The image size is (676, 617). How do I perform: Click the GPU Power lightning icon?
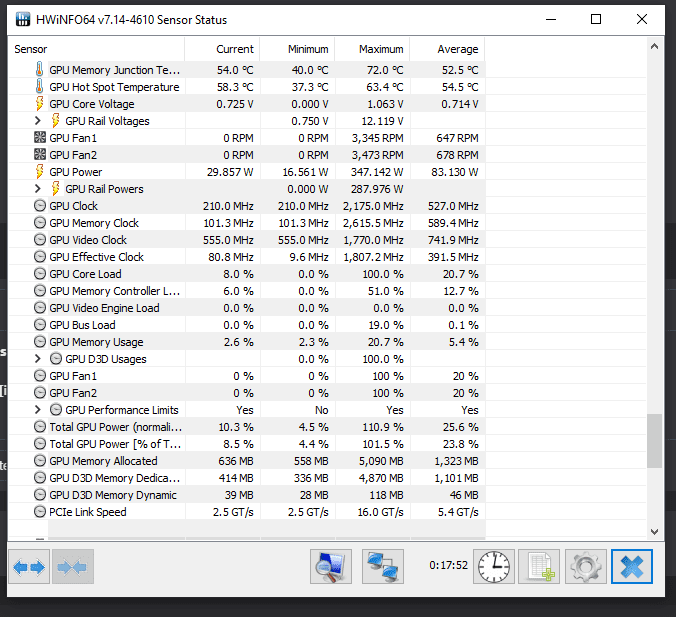[x=39, y=172]
